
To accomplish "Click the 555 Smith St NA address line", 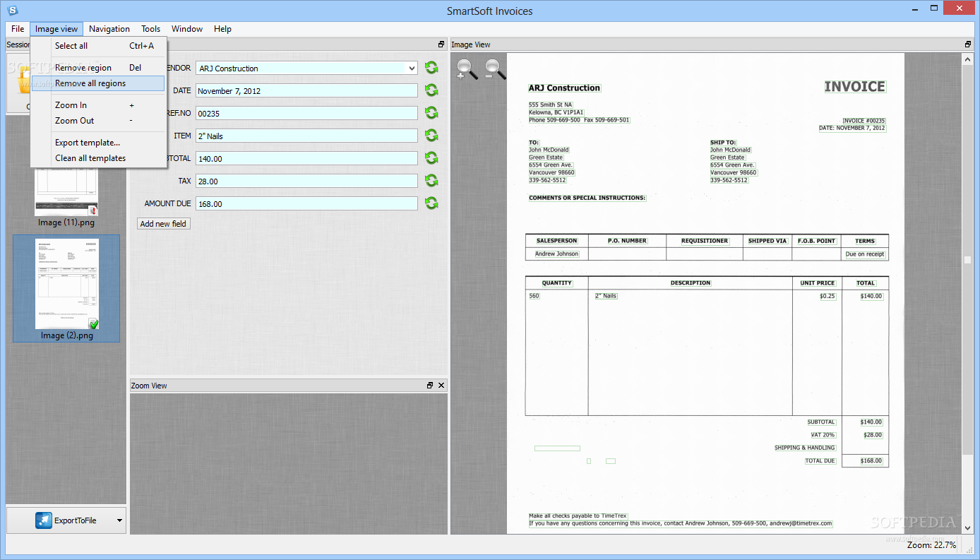I will coord(550,105).
